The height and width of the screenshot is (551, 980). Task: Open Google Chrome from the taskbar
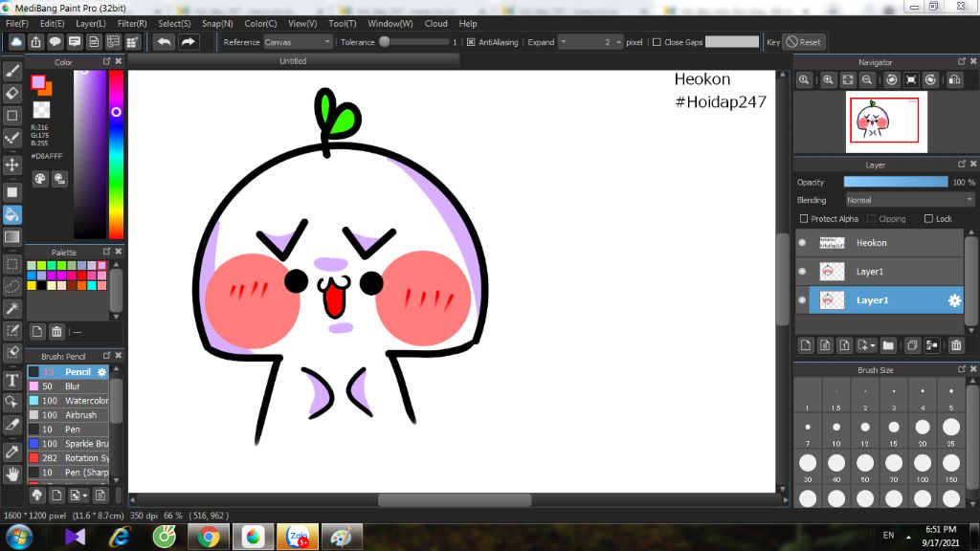[209, 537]
